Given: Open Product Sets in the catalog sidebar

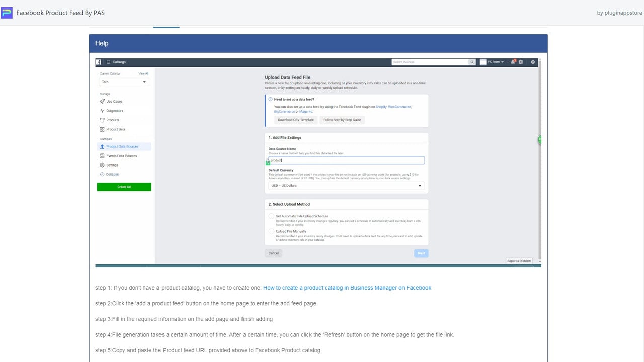Looking at the screenshot, I should coord(116,129).
